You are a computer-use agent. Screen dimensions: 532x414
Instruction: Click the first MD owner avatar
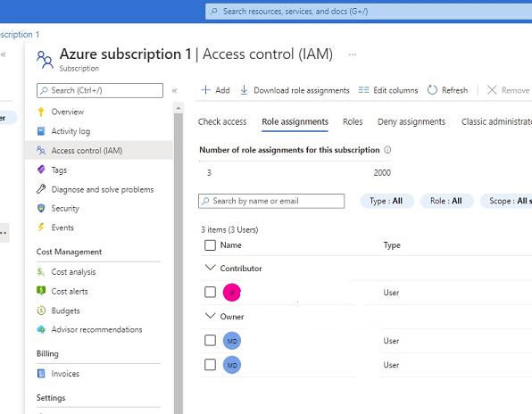pos(232,341)
